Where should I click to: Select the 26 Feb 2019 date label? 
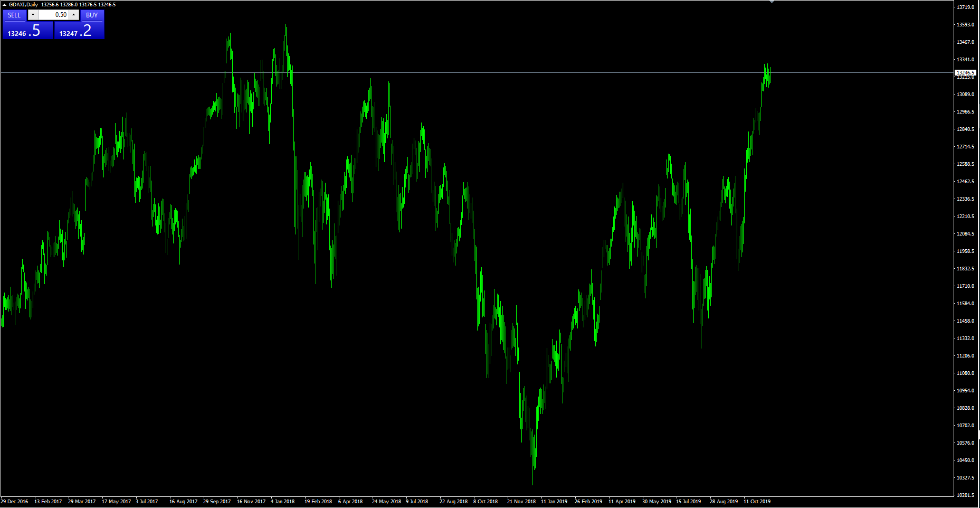coord(588,502)
